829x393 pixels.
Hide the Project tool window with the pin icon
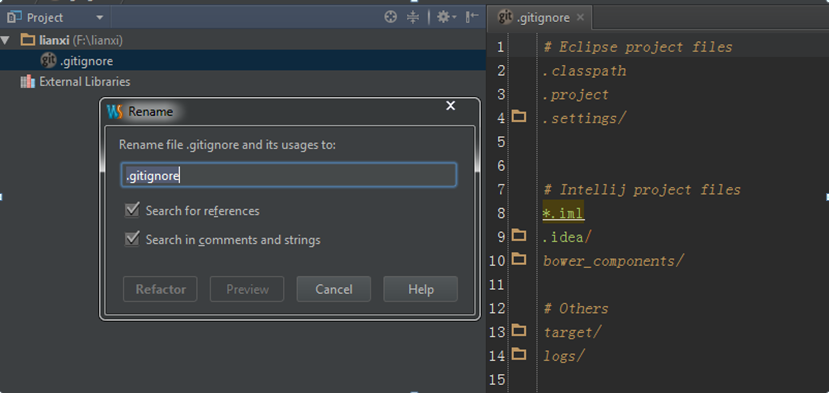coord(472,17)
